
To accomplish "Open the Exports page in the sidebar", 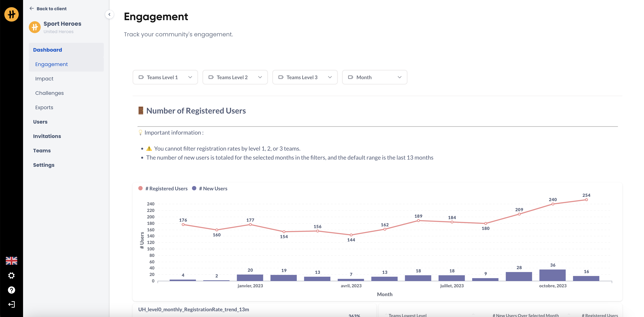I will click(x=44, y=107).
